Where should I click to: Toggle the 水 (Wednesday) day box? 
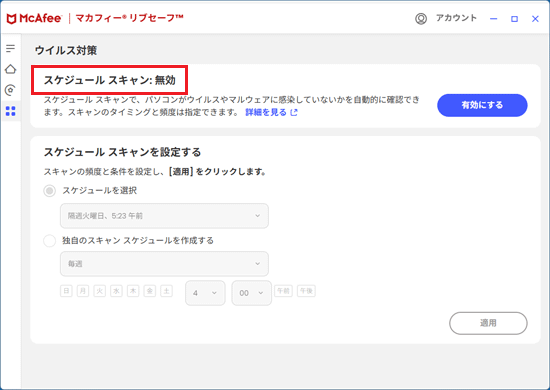[x=116, y=291]
